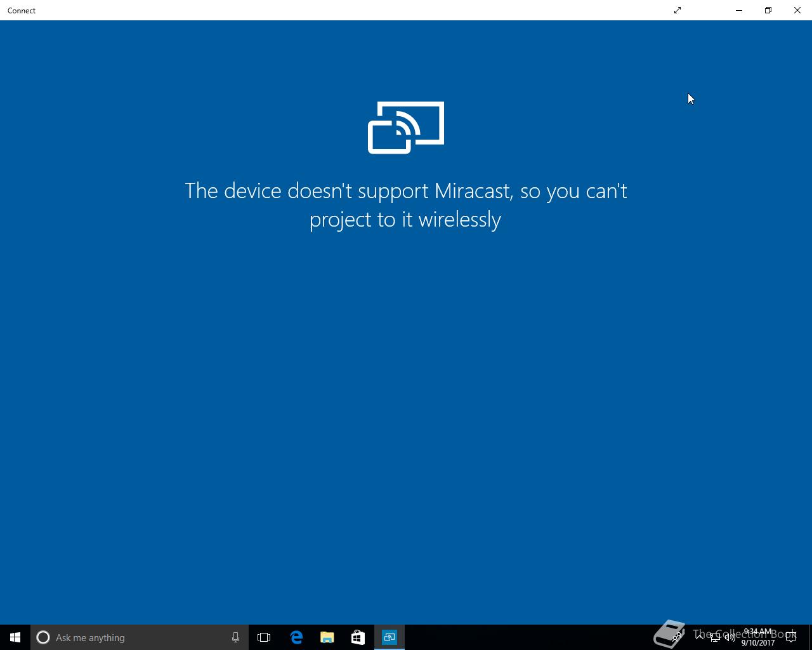
Task: Open the network status tray icon
Action: pyautogui.click(x=715, y=637)
